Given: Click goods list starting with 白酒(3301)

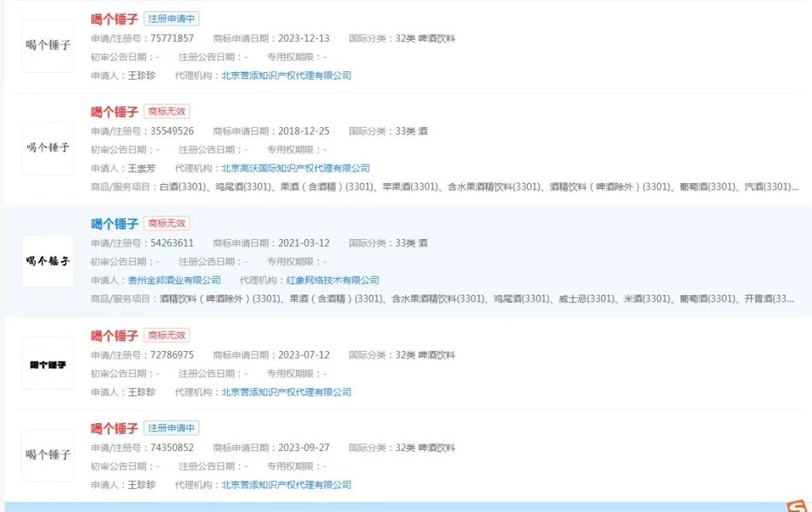Looking at the screenshot, I should (x=479, y=187).
